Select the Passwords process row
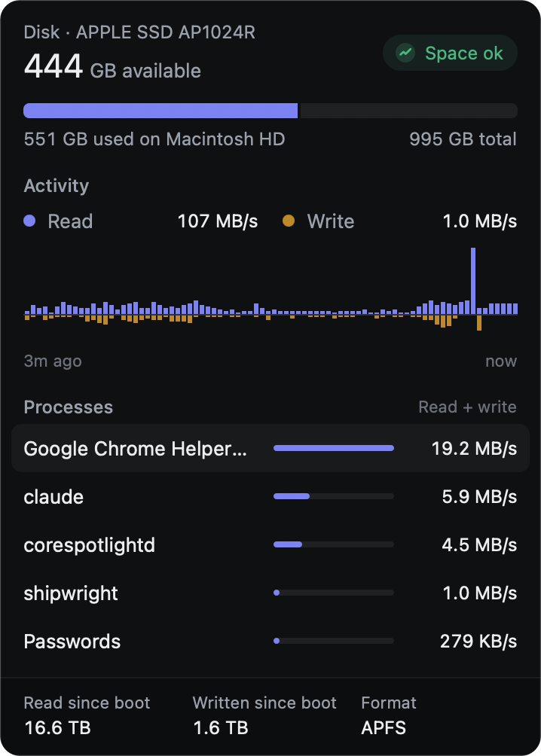Image resolution: width=541 pixels, height=756 pixels. click(x=270, y=642)
